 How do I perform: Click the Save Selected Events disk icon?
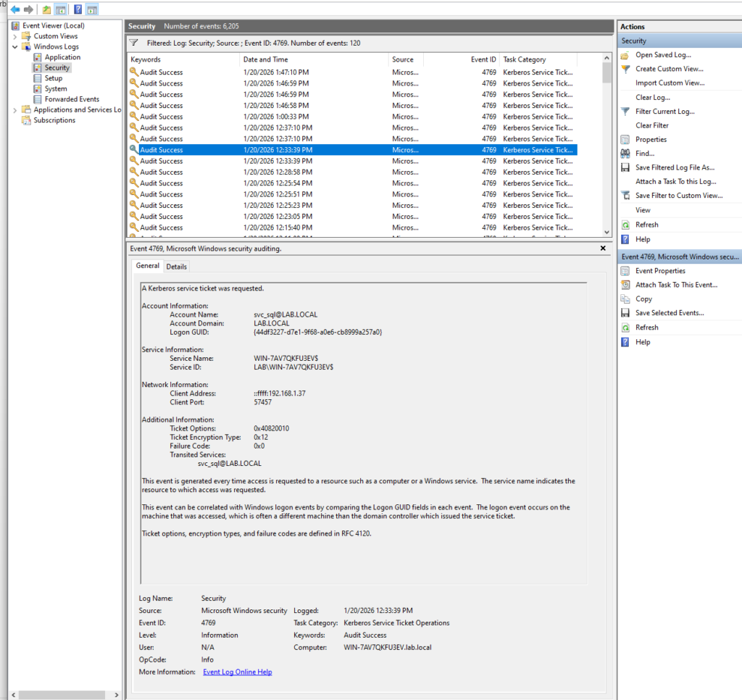click(625, 313)
